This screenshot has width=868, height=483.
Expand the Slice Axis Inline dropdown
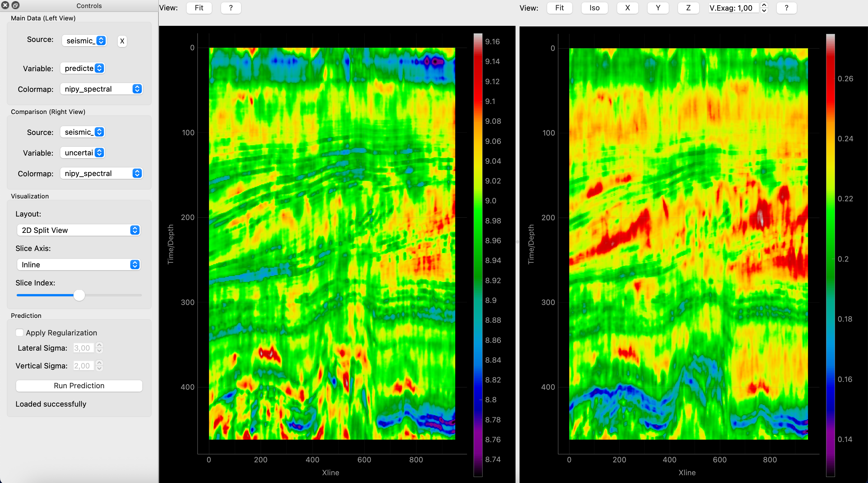[79, 264]
